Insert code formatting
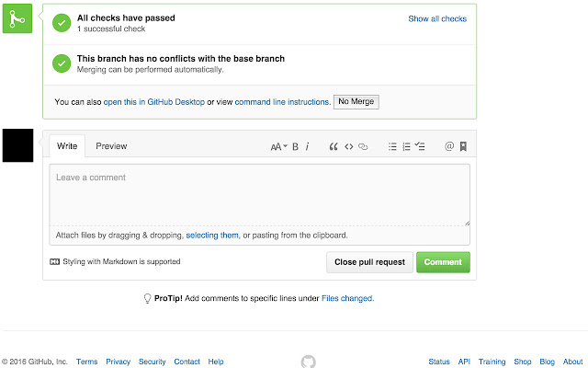588x368 pixels. (x=348, y=146)
